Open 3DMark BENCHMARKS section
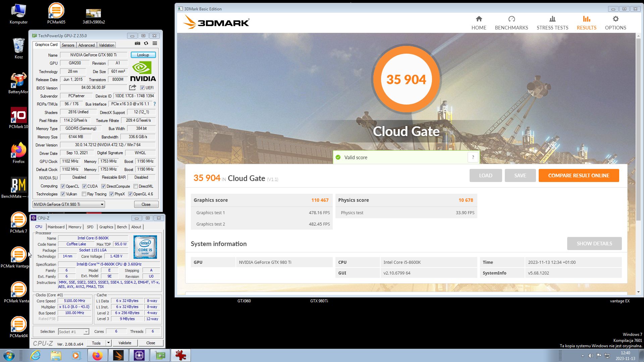The height and width of the screenshot is (362, 644). click(511, 23)
